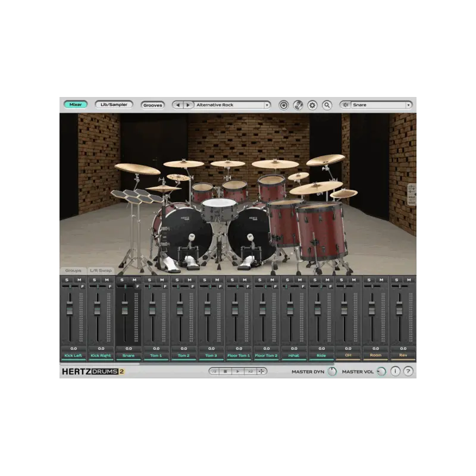Click the F button on Ride channel
The height and width of the screenshot is (476, 476).
(x=331, y=287)
